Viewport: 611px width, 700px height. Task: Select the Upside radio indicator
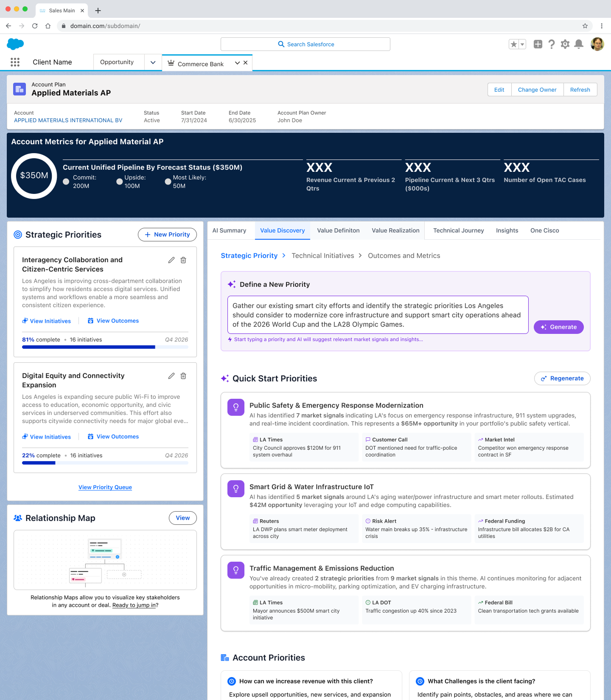(x=120, y=182)
